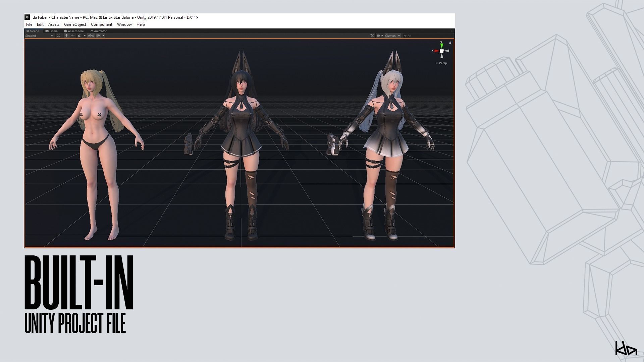
Task: Toggle scene audio speaker icon
Action: (x=73, y=36)
